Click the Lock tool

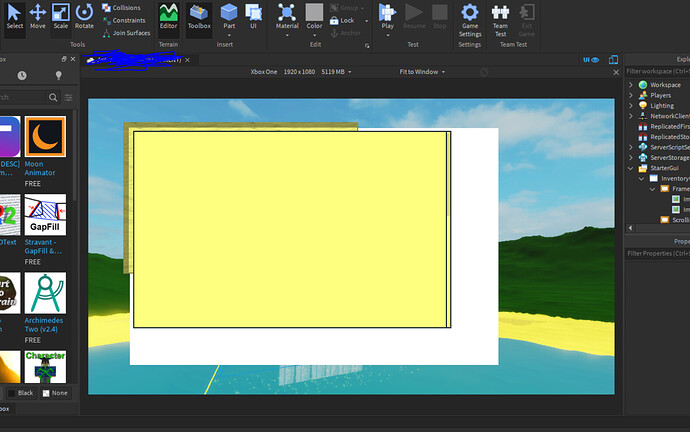coord(342,21)
